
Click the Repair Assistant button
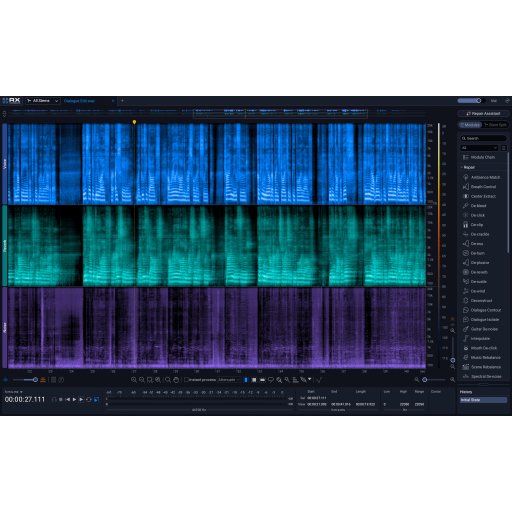click(483, 114)
